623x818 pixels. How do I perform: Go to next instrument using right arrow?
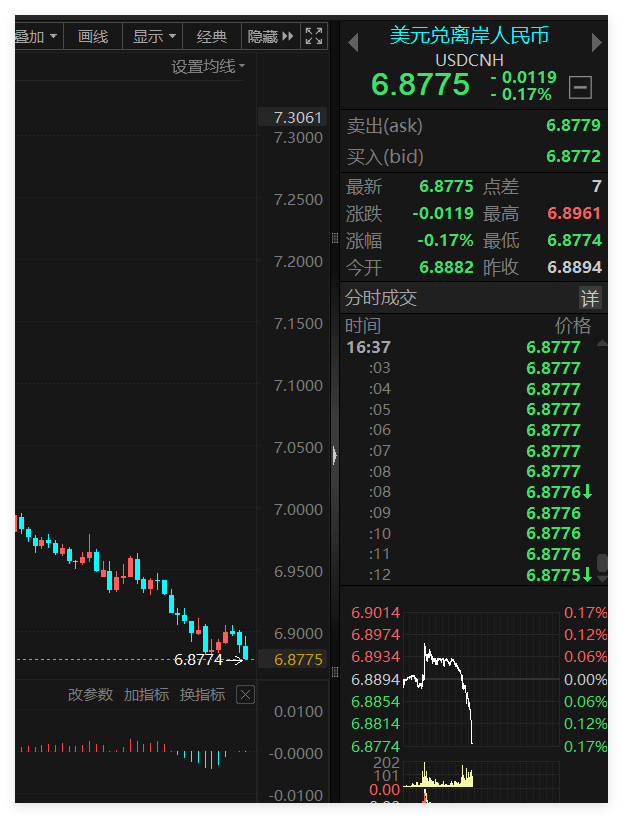597,43
